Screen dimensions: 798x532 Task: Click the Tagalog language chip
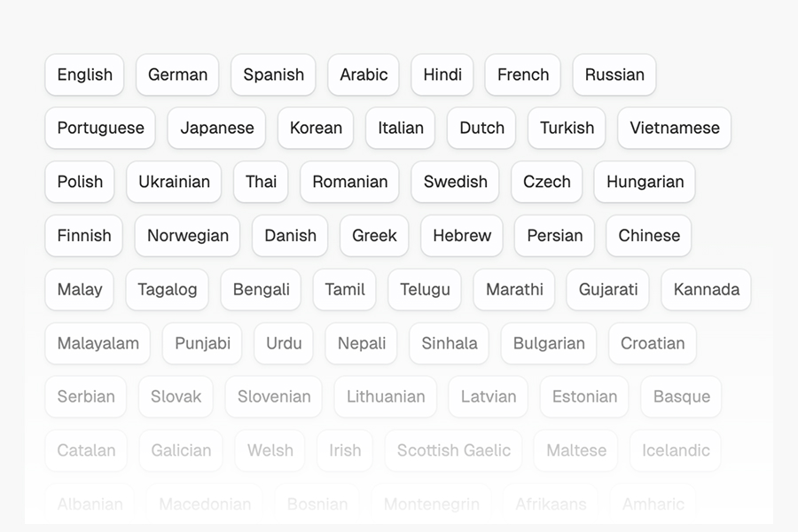pos(167,290)
